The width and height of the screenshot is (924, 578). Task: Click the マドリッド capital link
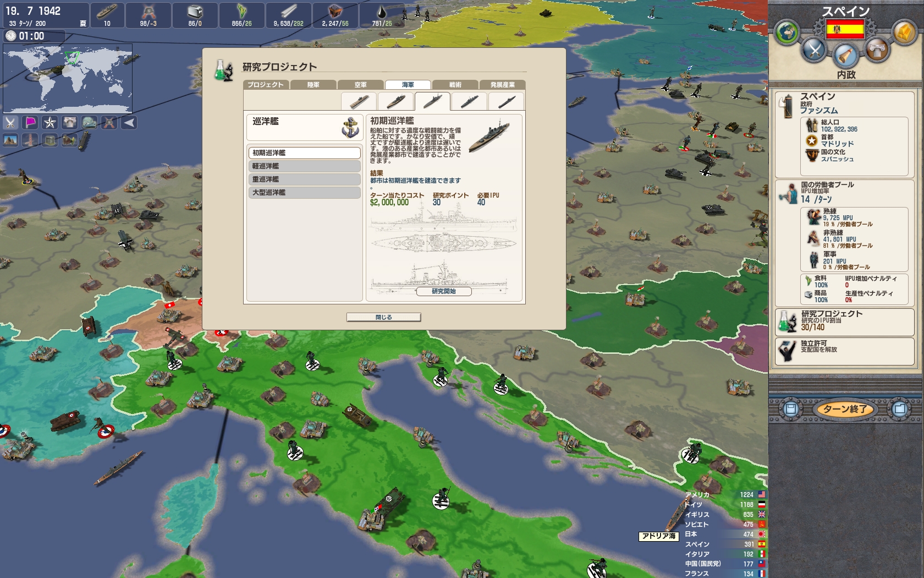pos(837,144)
